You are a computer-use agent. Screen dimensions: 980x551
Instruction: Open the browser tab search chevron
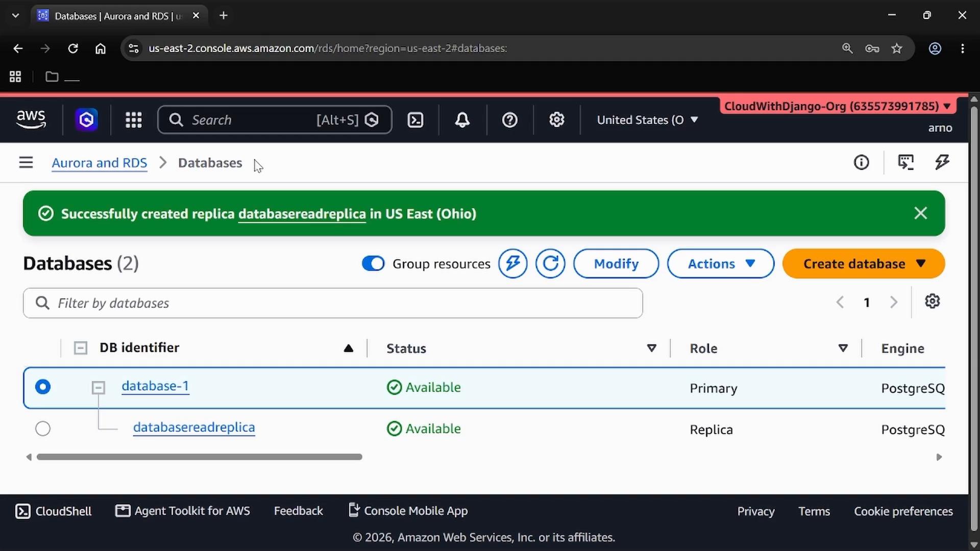pos(15,16)
